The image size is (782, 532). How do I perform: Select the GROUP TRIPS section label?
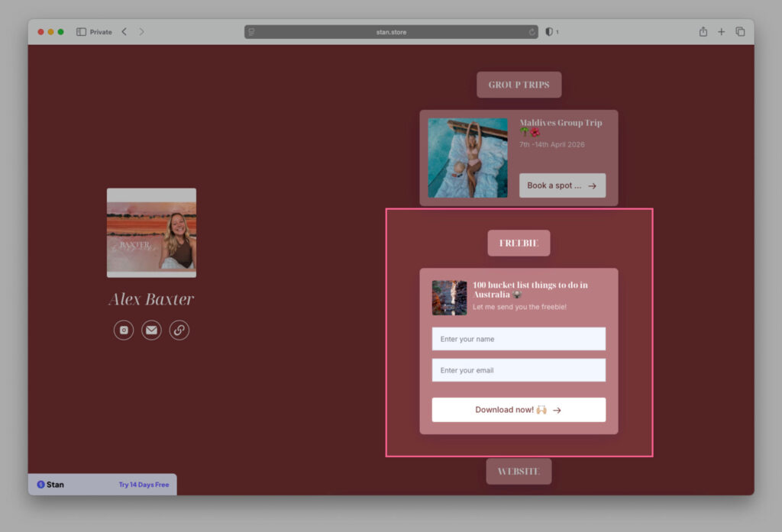click(519, 85)
